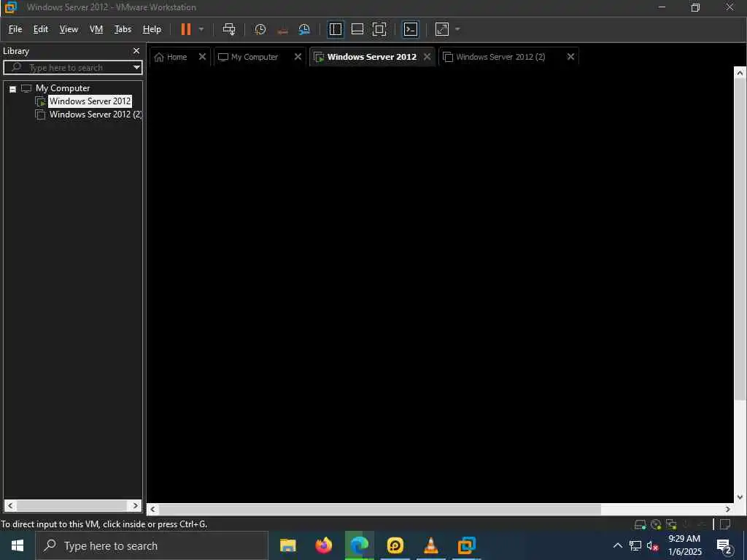Screen dimensions: 747x560
Task: Send Ctrl+Alt+Del to the virtual machine
Action: tap(229, 29)
